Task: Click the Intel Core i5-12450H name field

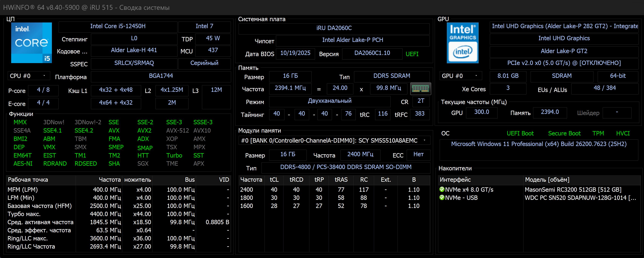Action: pos(118,26)
